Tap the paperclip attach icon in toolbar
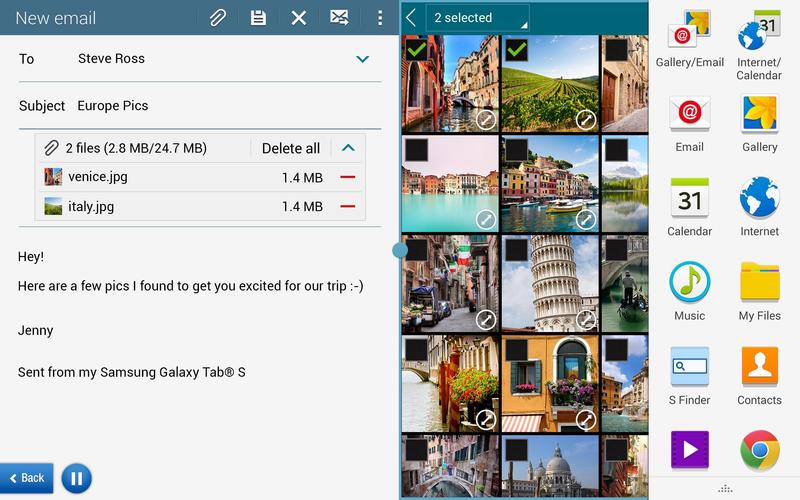Image resolution: width=800 pixels, height=500 pixels. pos(217,18)
